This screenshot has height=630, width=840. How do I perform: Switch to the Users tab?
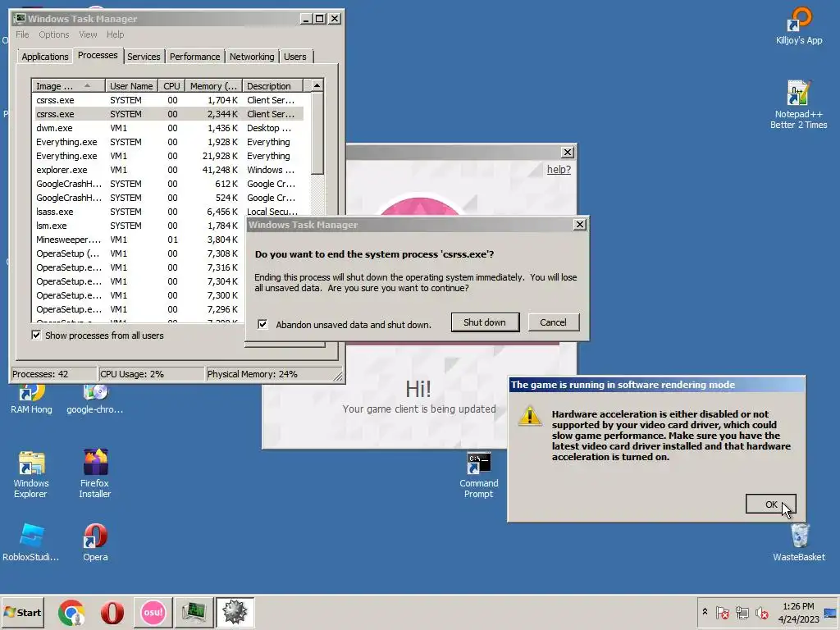click(x=295, y=57)
